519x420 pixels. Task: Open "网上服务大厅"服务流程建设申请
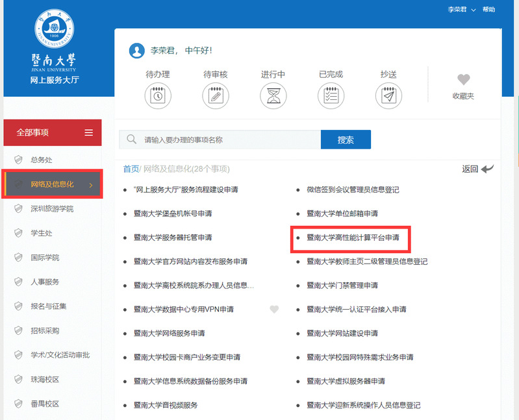coord(186,190)
